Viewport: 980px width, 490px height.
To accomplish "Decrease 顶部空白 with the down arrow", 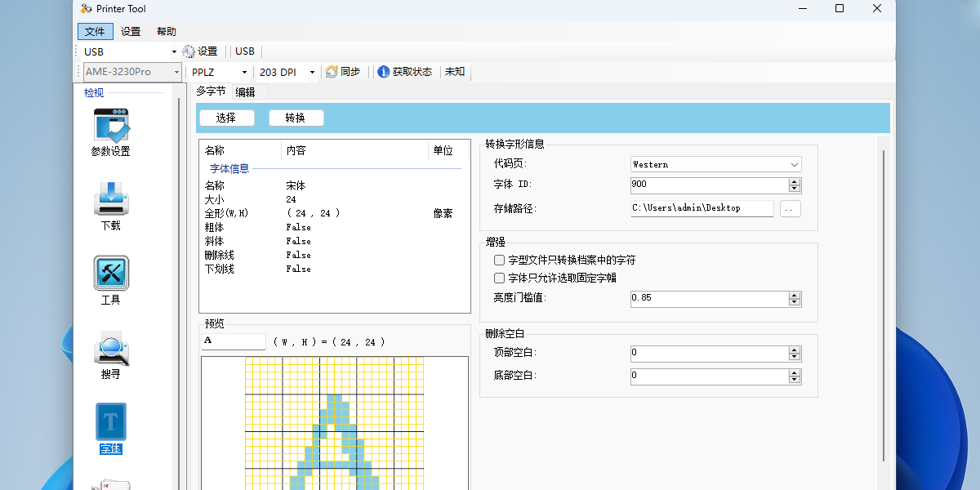I will [795, 357].
